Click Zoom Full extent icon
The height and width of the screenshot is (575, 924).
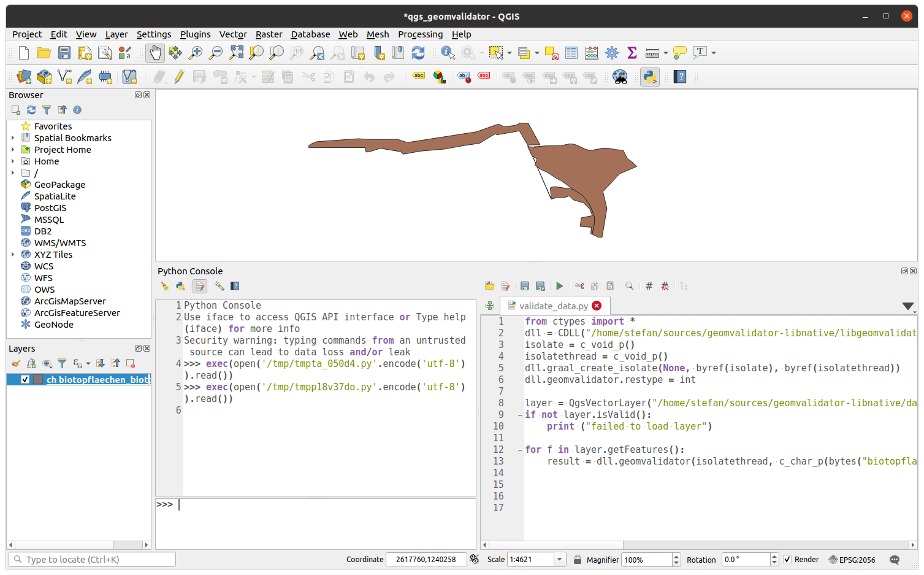(236, 53)
